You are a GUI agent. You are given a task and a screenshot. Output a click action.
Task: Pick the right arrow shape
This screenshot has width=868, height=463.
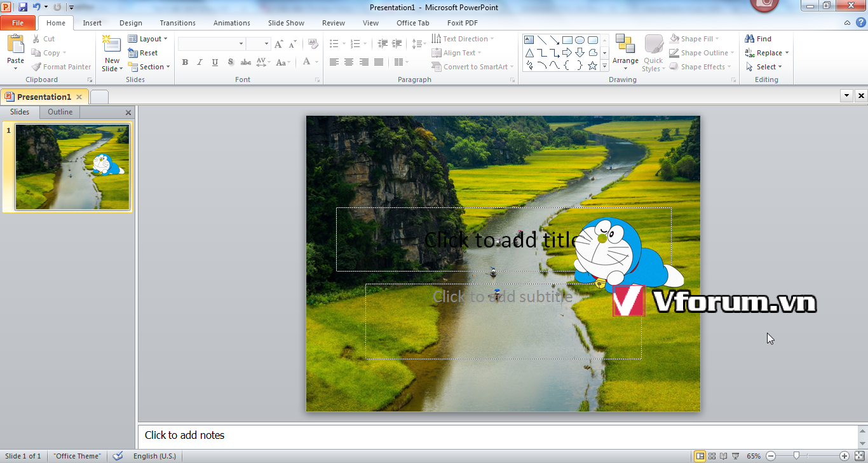coord(567,52)
